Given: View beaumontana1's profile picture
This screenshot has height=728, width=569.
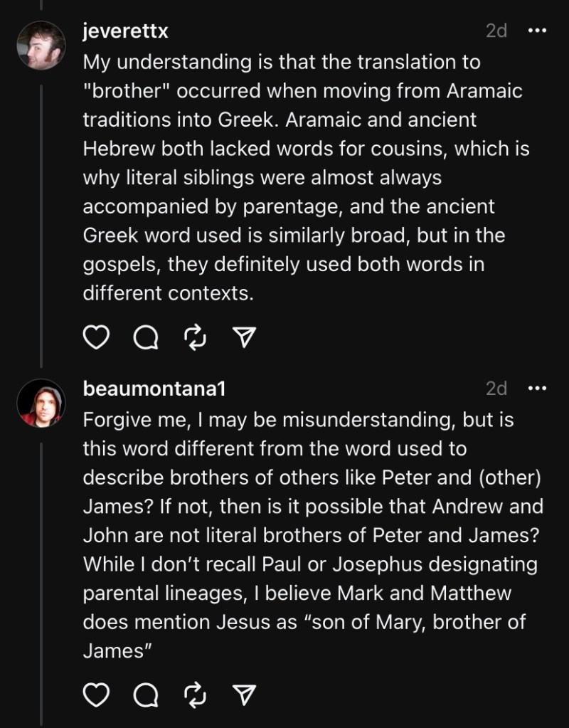Looking at the screenshot, I should click(41, 403).
